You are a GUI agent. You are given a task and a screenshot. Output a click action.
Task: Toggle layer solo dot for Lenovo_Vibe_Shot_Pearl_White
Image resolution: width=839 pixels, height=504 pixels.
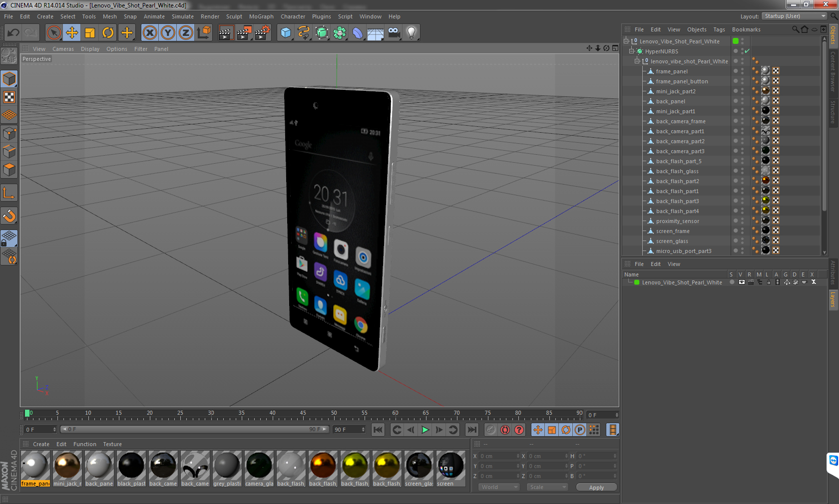[732, 282]
